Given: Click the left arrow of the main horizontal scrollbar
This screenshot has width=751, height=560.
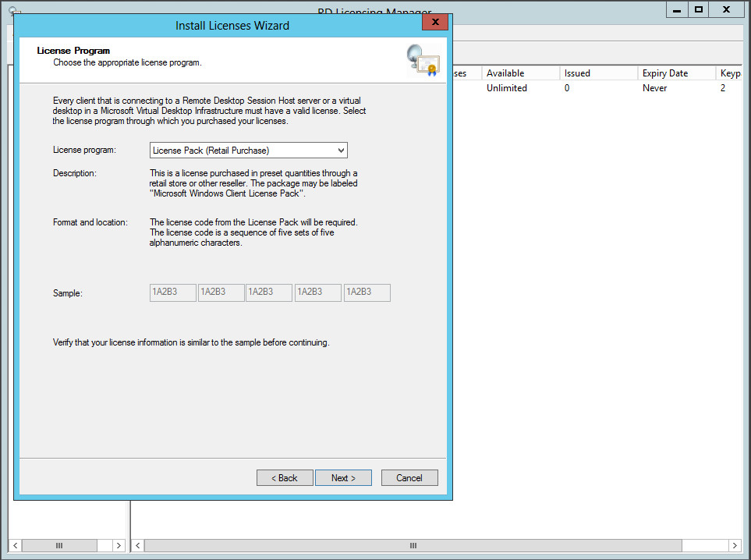Looking at the screenshot, I should point(138,546).
